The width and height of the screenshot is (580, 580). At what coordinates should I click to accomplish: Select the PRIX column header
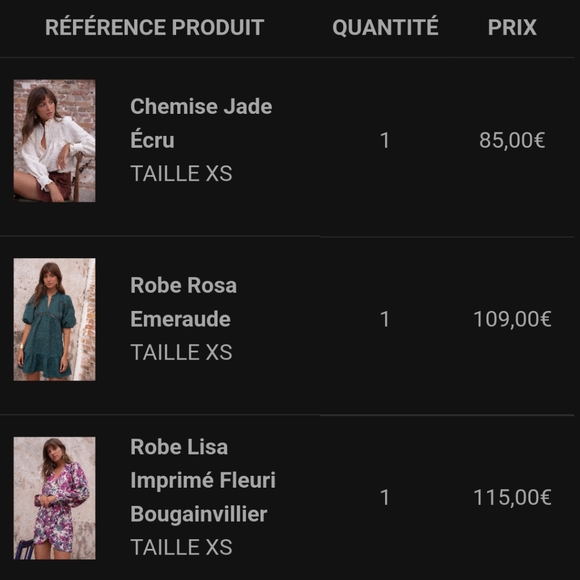pyautogui.click(x=512, y=27)
